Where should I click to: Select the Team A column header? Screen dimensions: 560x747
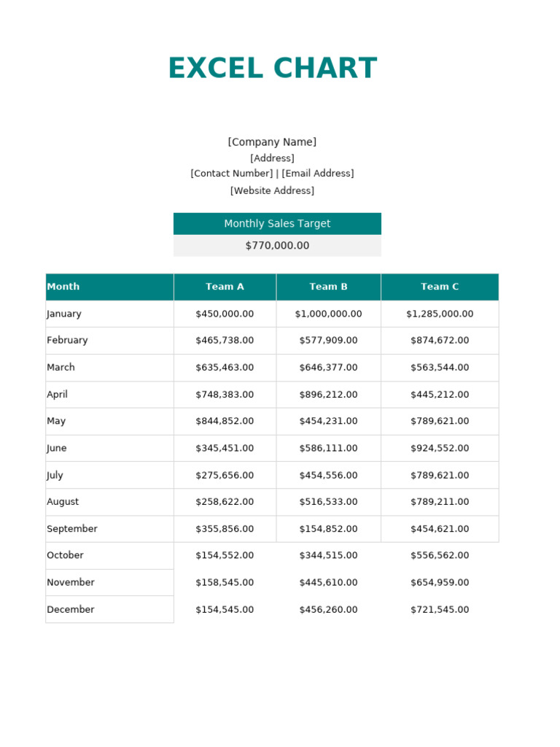225,287
